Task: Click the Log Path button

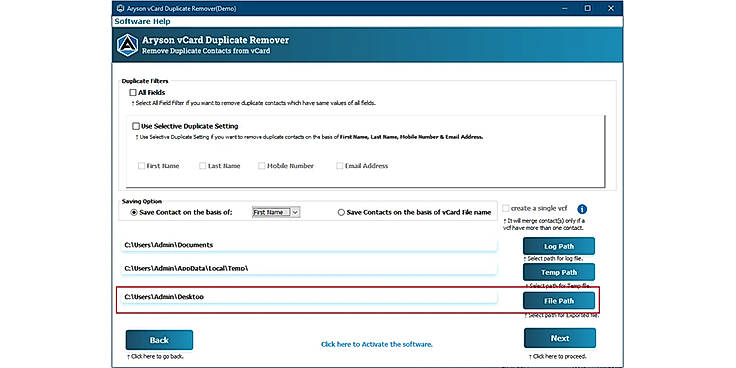Action: [559, 246]
